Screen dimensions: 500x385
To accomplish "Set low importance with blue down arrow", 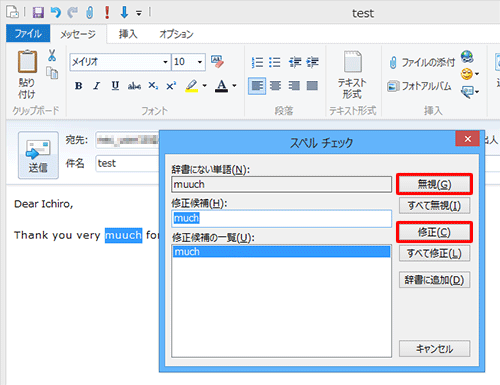I will point(124,13).
